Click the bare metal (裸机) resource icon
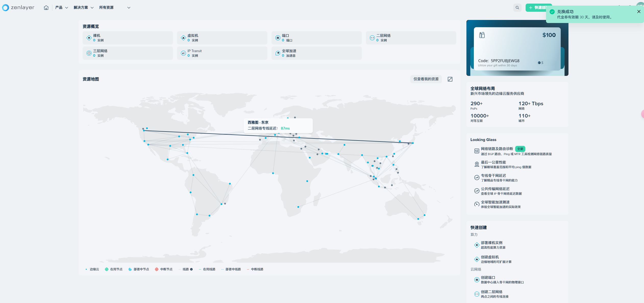Viewport: 644px width, 303px height. (x=89, y=38)
